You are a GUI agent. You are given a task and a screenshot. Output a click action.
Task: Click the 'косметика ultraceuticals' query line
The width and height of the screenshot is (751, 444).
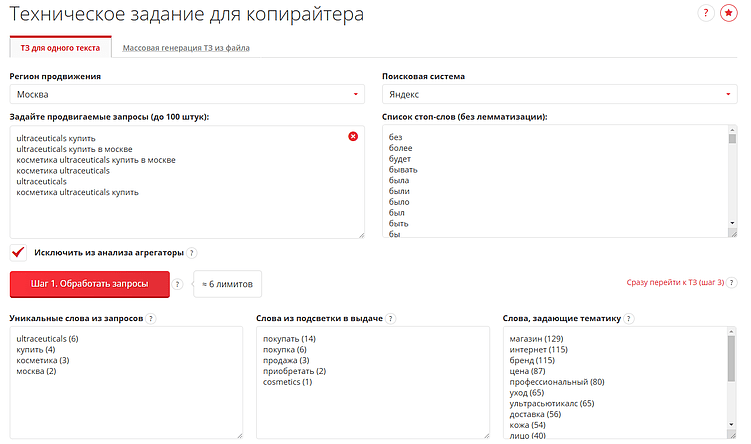[63, 171]
